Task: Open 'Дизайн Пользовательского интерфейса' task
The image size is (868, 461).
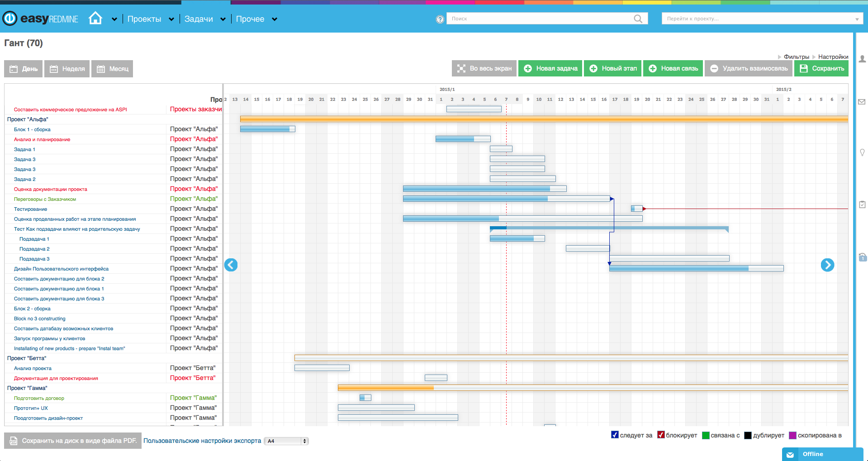Action: pos(62,269)
